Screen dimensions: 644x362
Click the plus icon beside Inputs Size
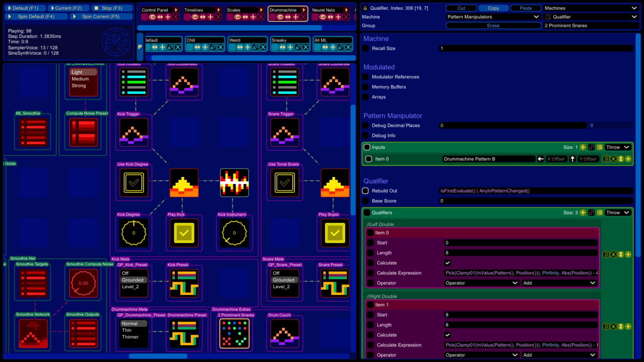point(583,147)
